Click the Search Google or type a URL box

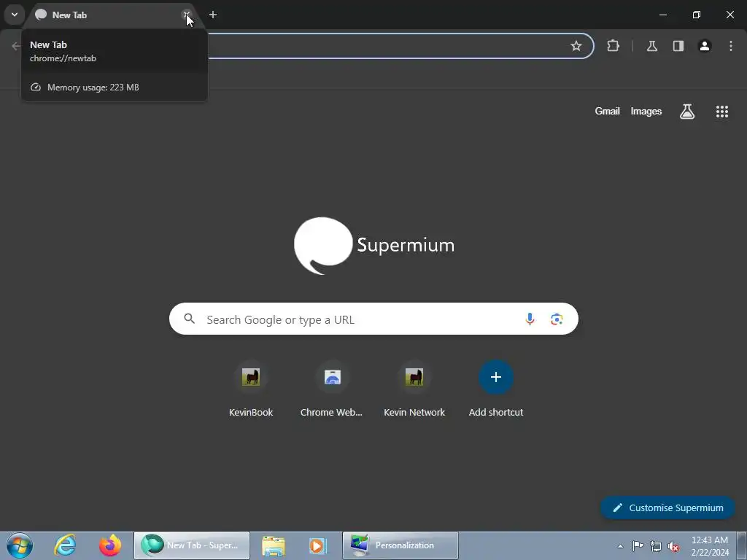373,319
